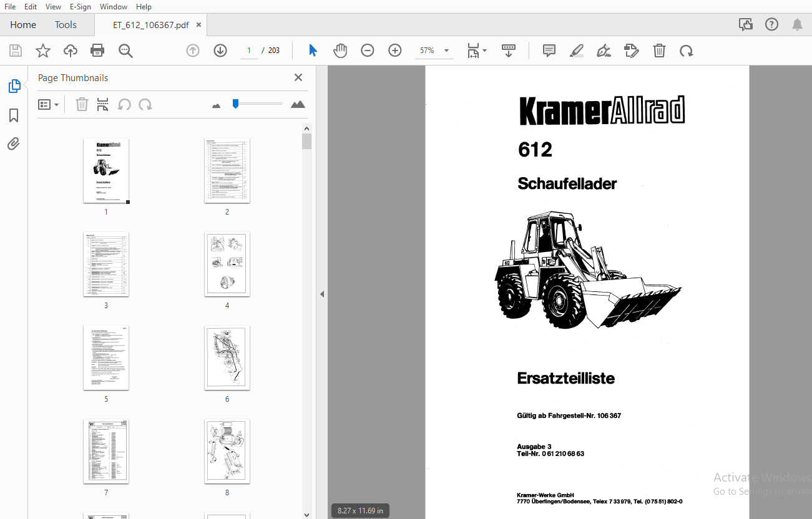The width and height of the screenshot is (812, 519).
Task: Open the Bookmarks sidebar panel
Action: click(x=14, y=115)
